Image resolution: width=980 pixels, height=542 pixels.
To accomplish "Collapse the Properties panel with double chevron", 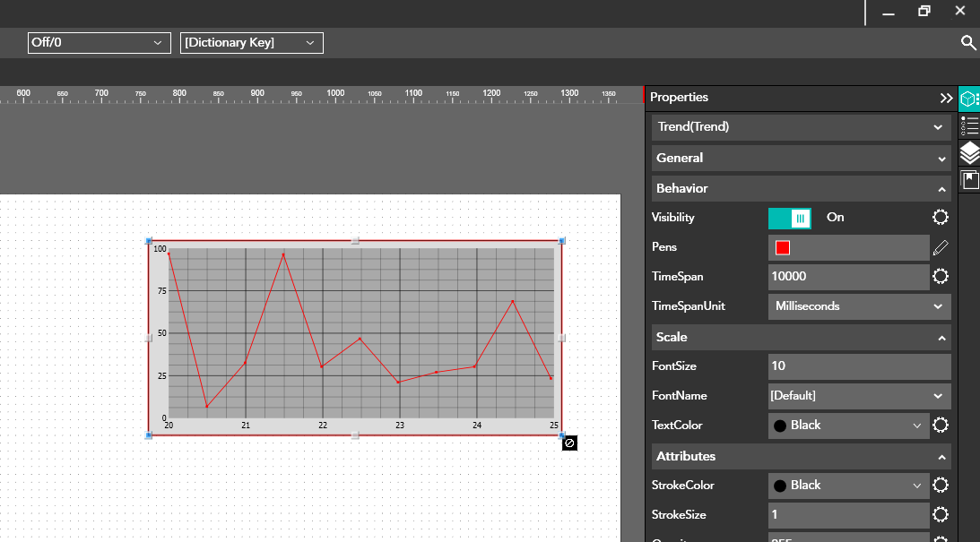I will 946,98.
